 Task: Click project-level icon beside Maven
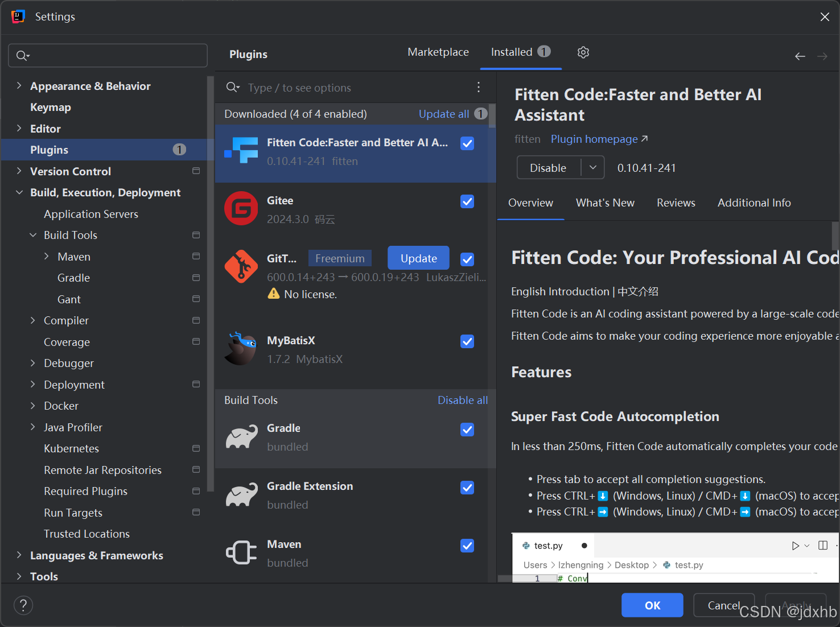click(196, 256)
